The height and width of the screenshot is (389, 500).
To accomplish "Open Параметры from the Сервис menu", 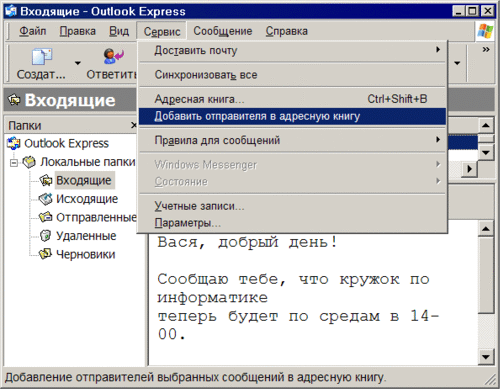I will click(292, 223).
